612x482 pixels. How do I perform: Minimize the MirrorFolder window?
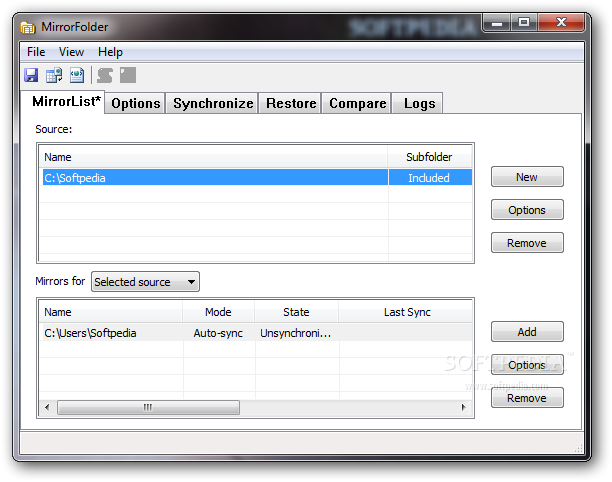[x=496, y=23]
